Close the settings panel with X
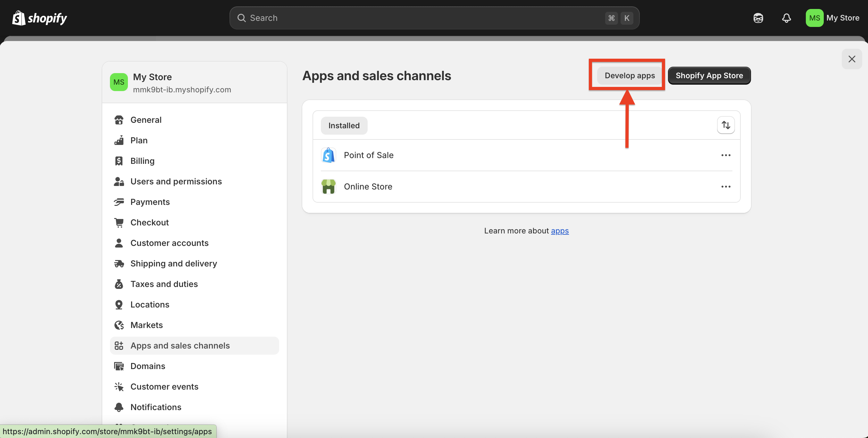Image resolution: width=868 pixels, height=438 pixels. pyautogui.click(x=851, y=59)
